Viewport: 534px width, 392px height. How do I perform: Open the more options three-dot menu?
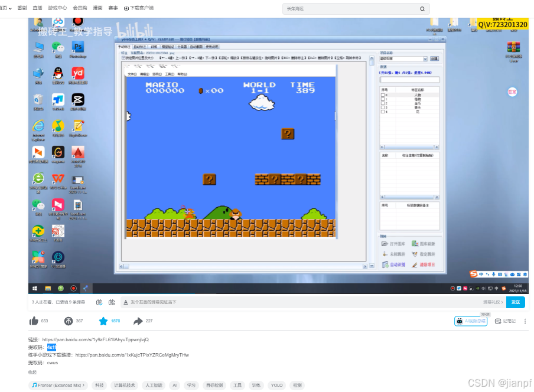(x=525, y=321)
